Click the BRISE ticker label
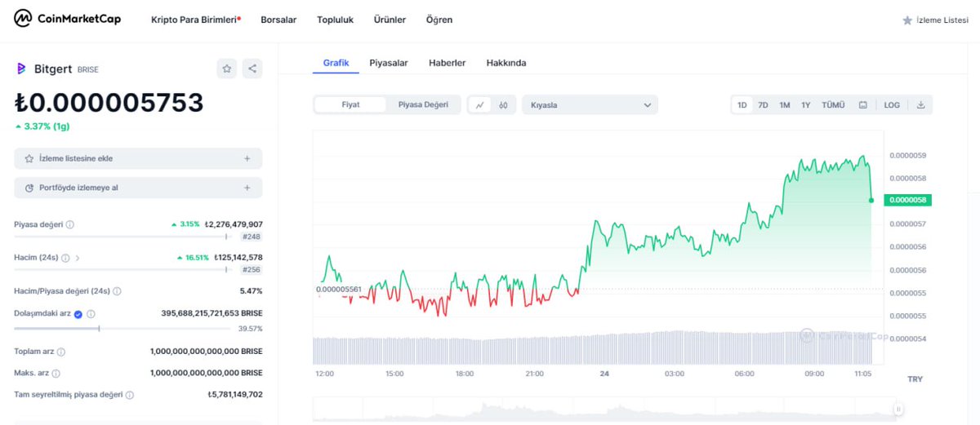Image resolution: width=980 pixels, height=425 pixels. click(88, 70)
